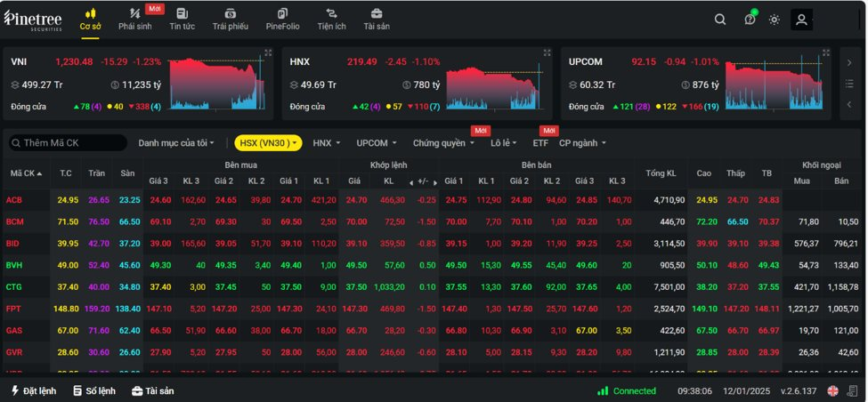Open Đặt lệnh order placement in footer
This screenshot has width=868, height=402.
[33, 390]
